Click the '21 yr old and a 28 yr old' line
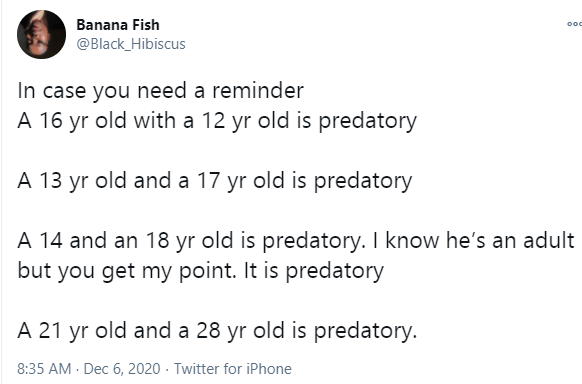 point(217,330)
